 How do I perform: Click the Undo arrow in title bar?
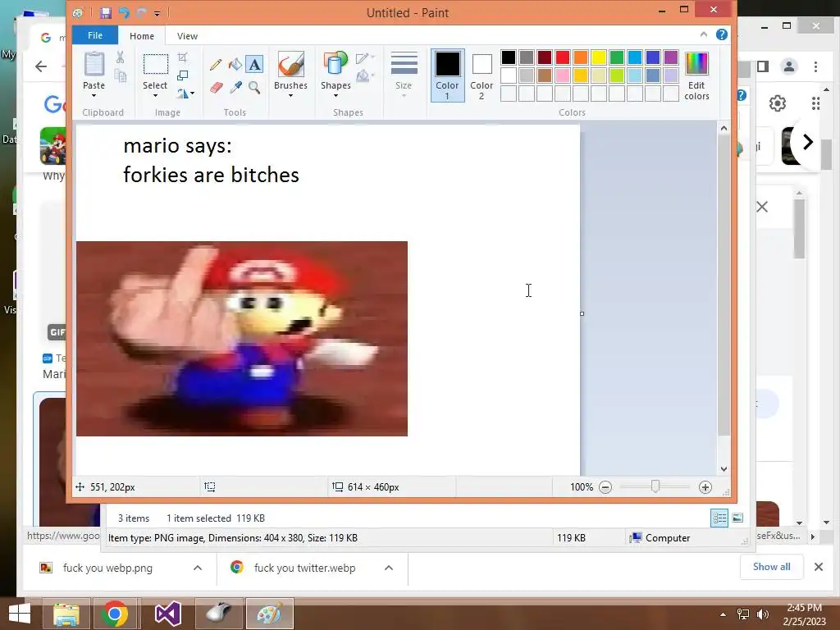click(x=124, y=12)
